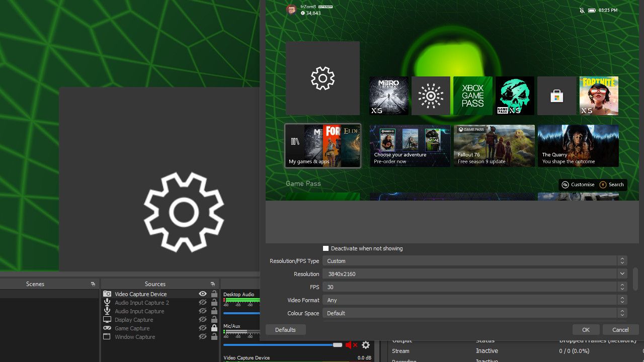Adjust the Desktop Audio volume slider
This screenshot has height=362, width=644.
click(x=242, y=313)
